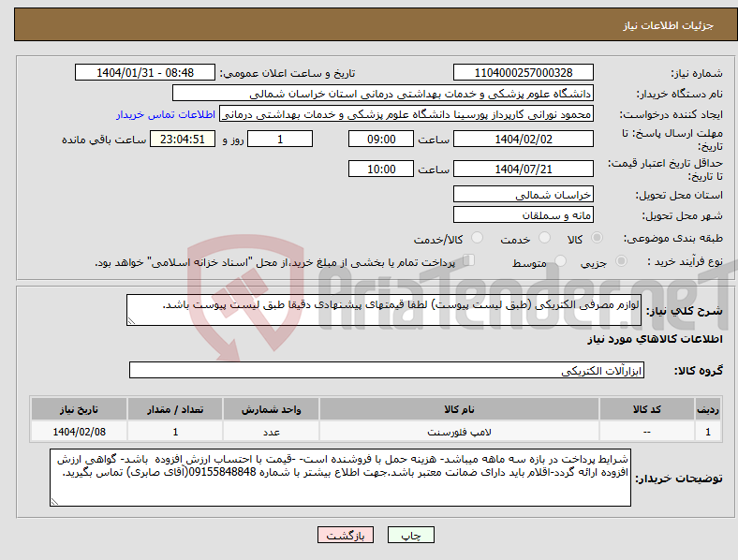The width and height of the screenshot is (738, 560).
Task: Click the announcement date field 1404/01/31 - 08:48
Action: click(x=145, y=72)
